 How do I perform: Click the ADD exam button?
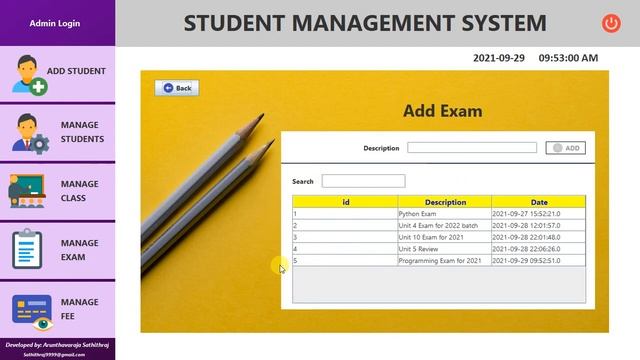[565, 148]
